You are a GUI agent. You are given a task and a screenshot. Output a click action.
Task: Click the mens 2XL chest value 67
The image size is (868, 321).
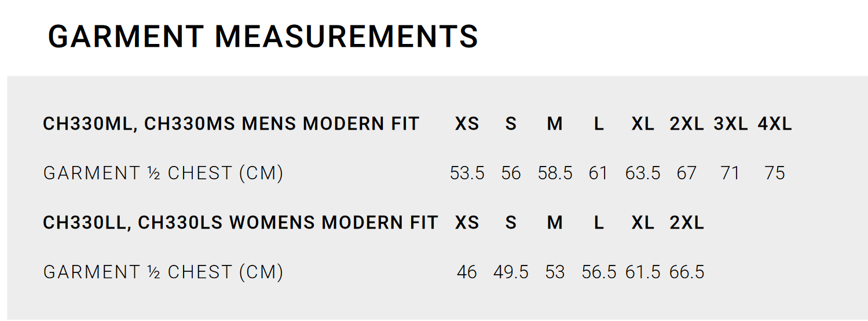click(x=687, y=173)
